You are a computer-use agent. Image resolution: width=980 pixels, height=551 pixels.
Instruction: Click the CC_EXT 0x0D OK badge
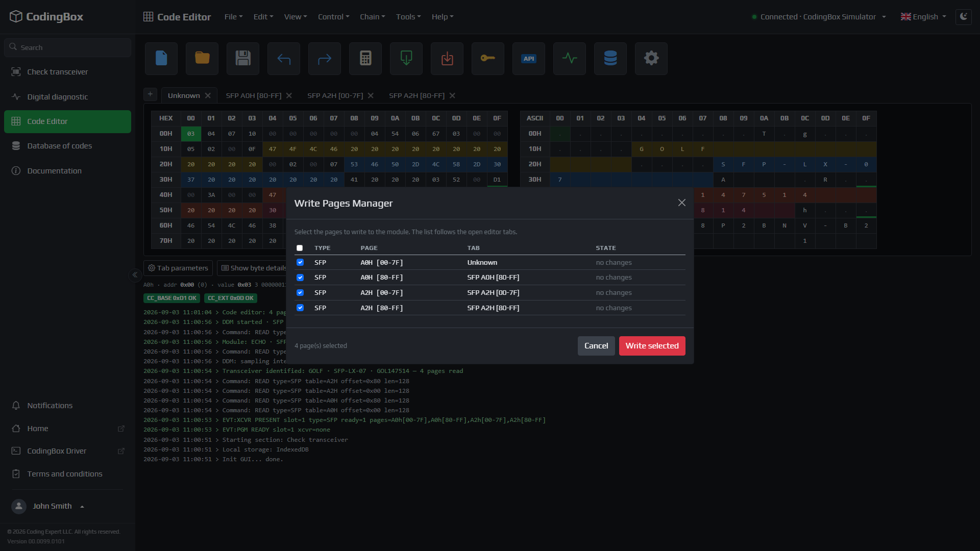click(231, 298)
